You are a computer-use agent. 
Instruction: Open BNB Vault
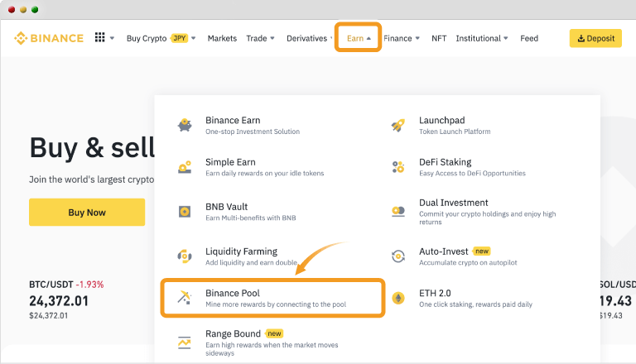(226, 207)
